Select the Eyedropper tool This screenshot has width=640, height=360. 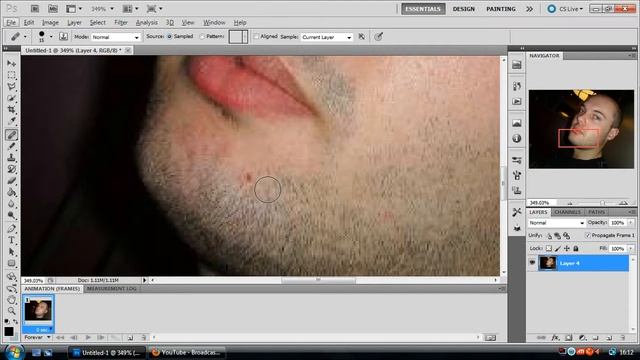[x=11, y=121]
